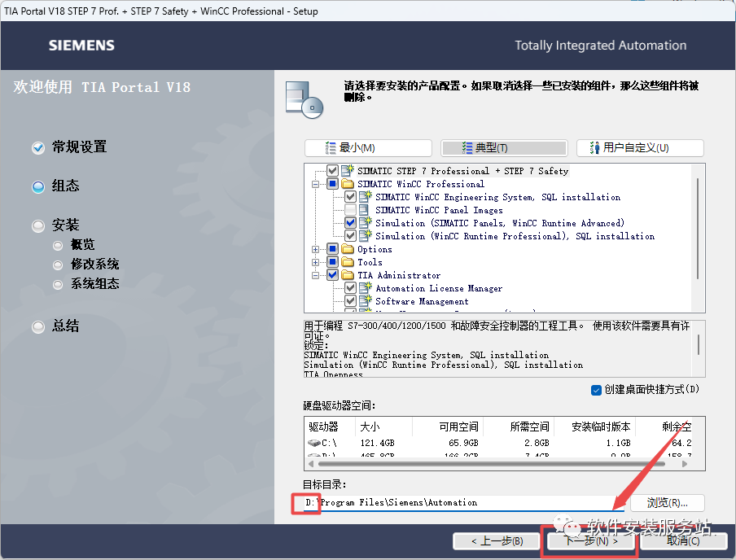The width and height of the screenshot is (736, 560).
Task: Click the 所需空间 column header
Action: 519,427
